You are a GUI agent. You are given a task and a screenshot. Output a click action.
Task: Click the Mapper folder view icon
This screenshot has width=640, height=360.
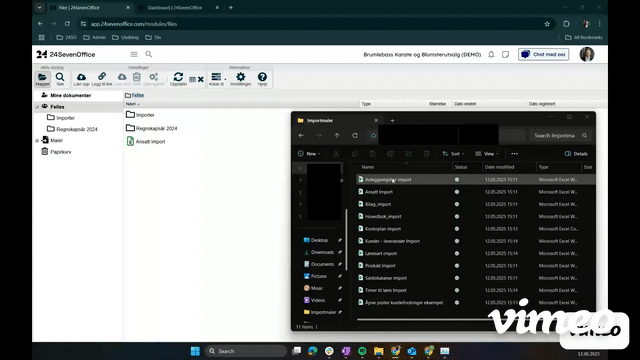(x=42, y=78)
